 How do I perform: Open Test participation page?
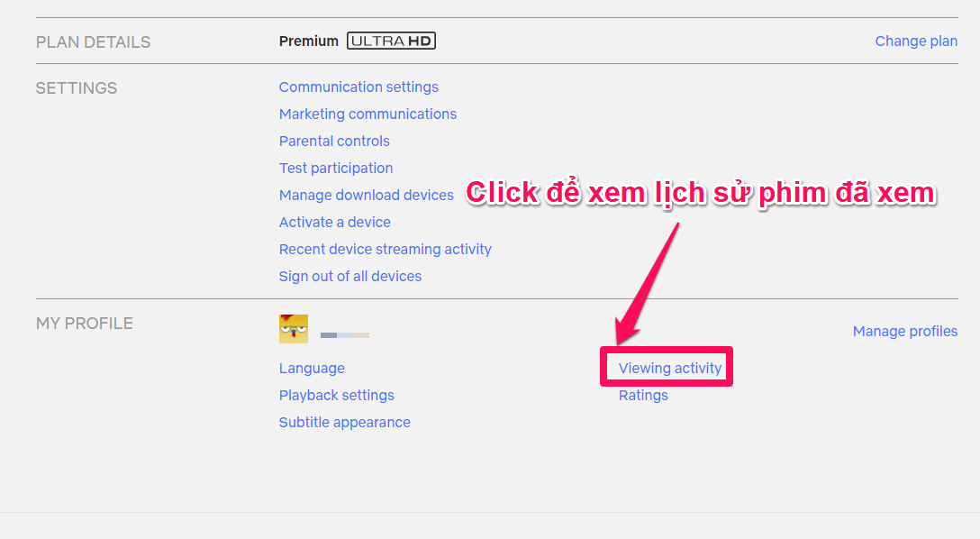click(336, 169)
